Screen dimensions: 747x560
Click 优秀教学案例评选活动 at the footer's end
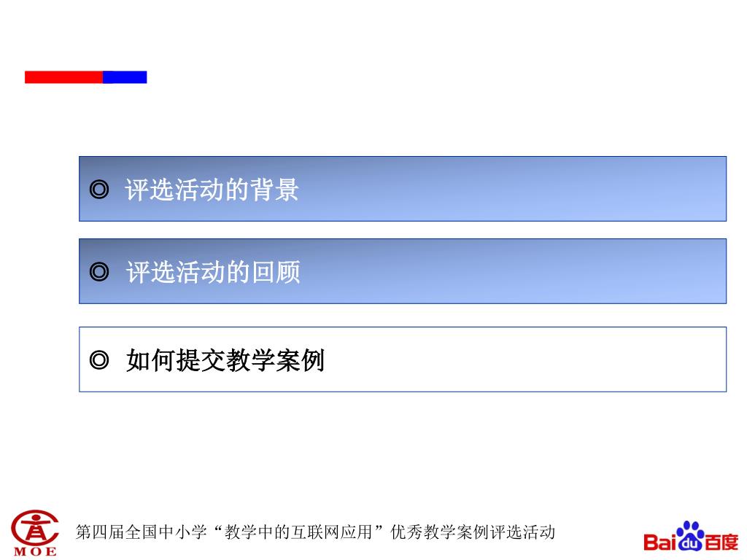473,532
